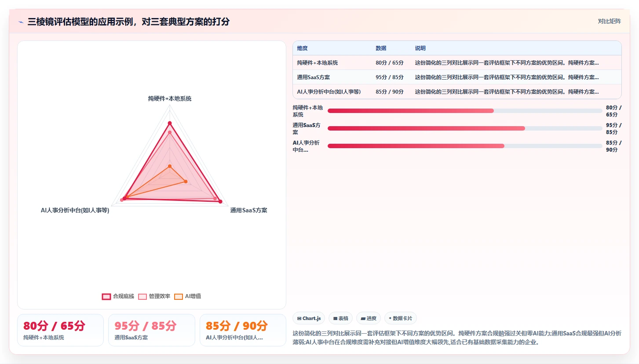Click radar axis label 通用SaaS方案
The width and height of the screenshot is (639, 364).
[x=249, y=211]
